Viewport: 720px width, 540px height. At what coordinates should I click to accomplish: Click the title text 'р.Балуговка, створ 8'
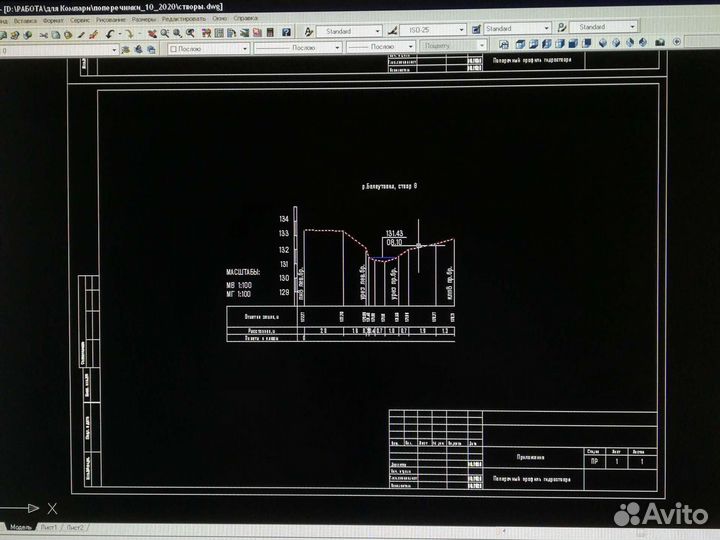pos(389,186)
